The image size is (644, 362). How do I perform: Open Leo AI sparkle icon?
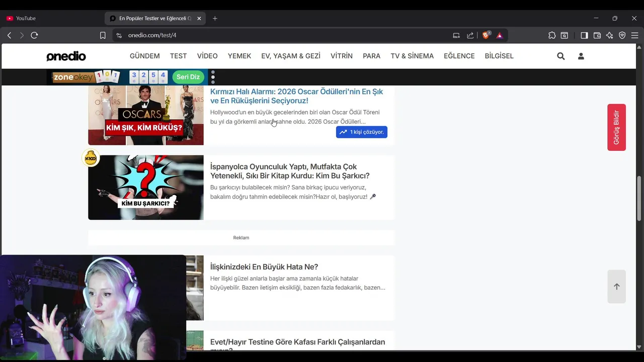pyautogui.click(x=610, y=35)
